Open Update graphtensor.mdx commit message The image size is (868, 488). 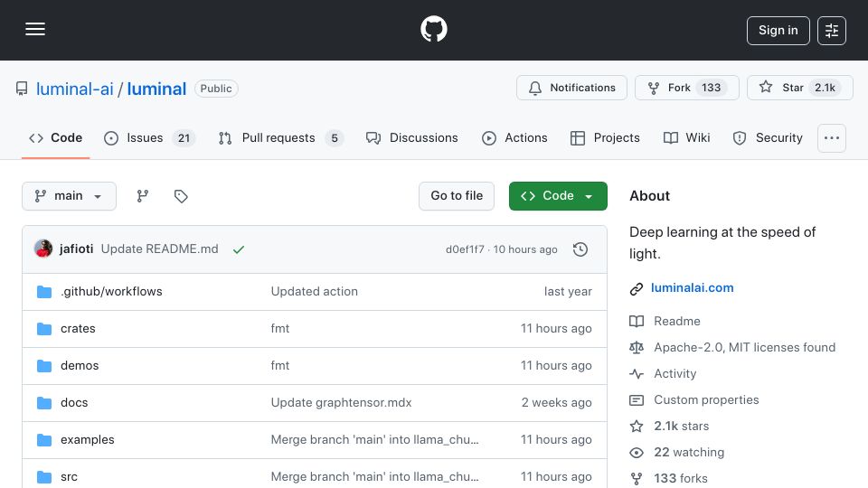(x=341, y=403)
